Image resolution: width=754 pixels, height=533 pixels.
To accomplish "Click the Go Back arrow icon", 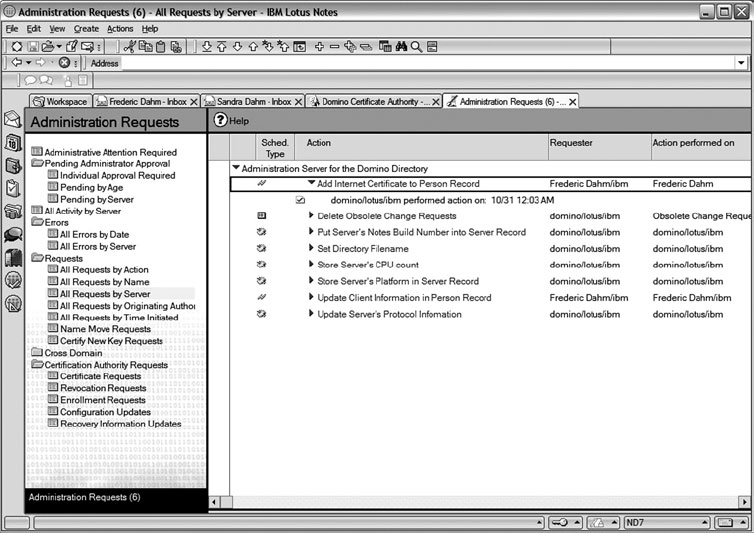I will coord(17,63).
